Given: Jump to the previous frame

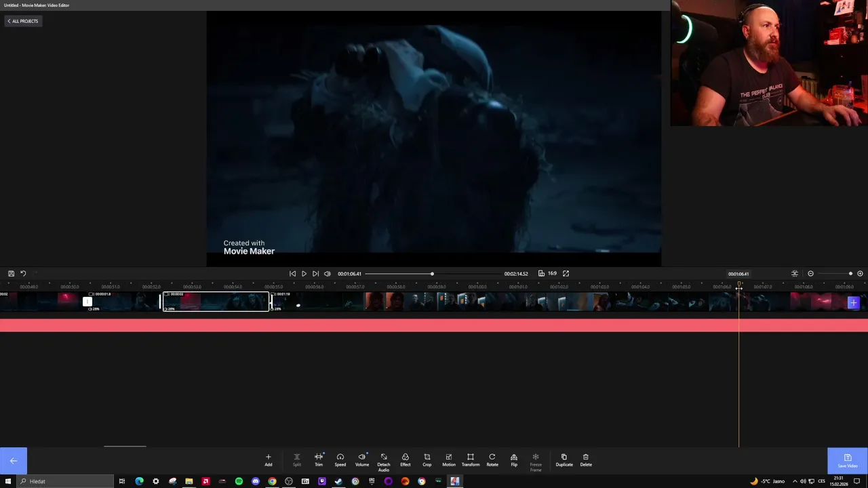Looking at the screenshot, I should pyautogui.click(x=292, y=274).
